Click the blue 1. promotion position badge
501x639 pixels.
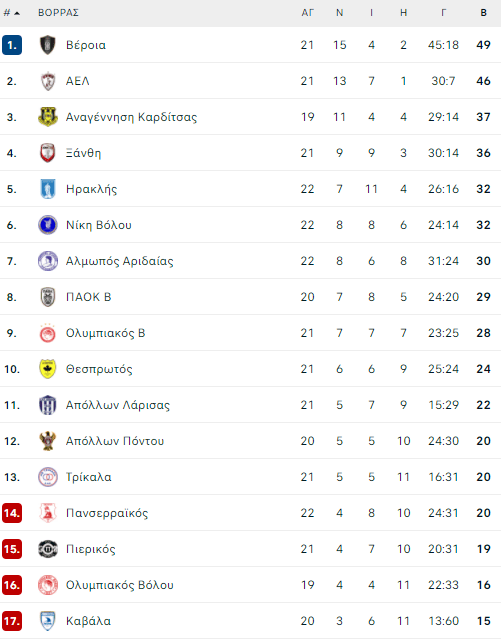[x=12, y=45]
